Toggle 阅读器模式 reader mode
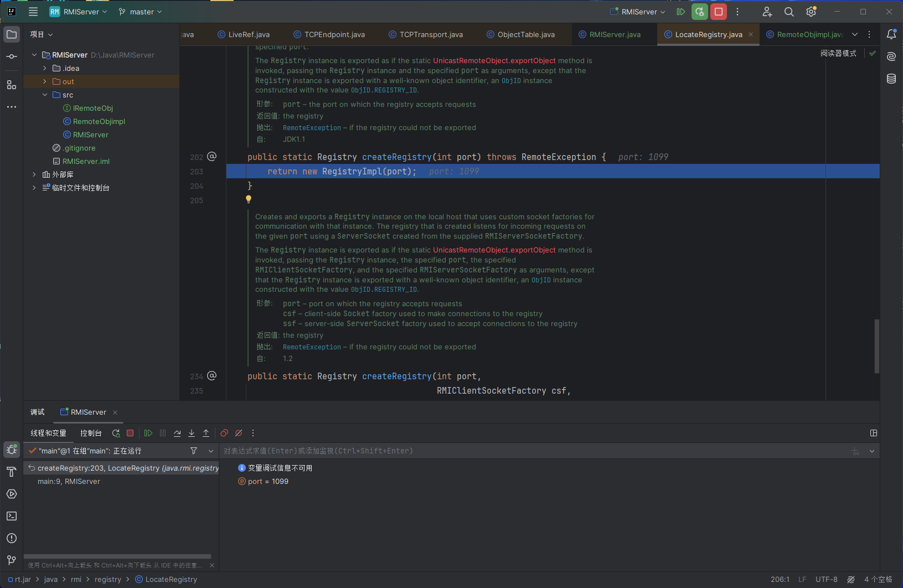 (838, 53)
